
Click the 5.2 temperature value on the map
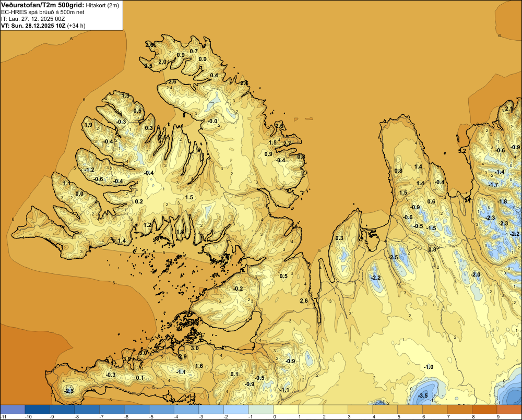pos(462,151)
